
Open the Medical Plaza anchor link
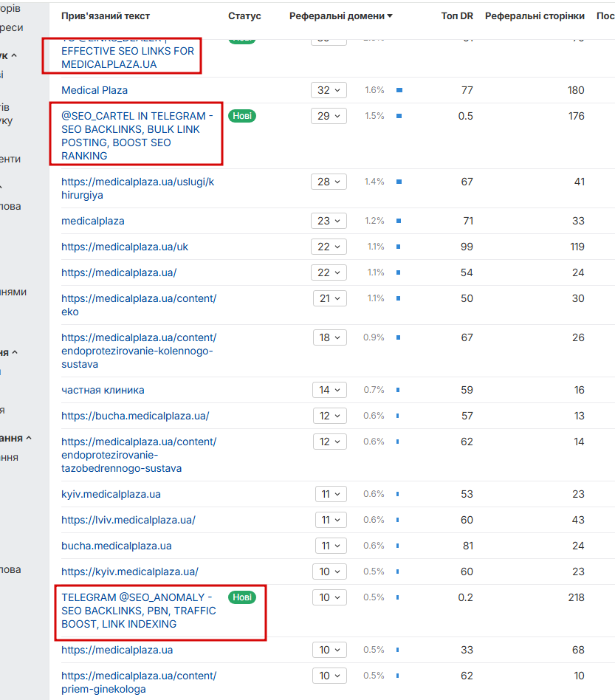click(95, 90)
